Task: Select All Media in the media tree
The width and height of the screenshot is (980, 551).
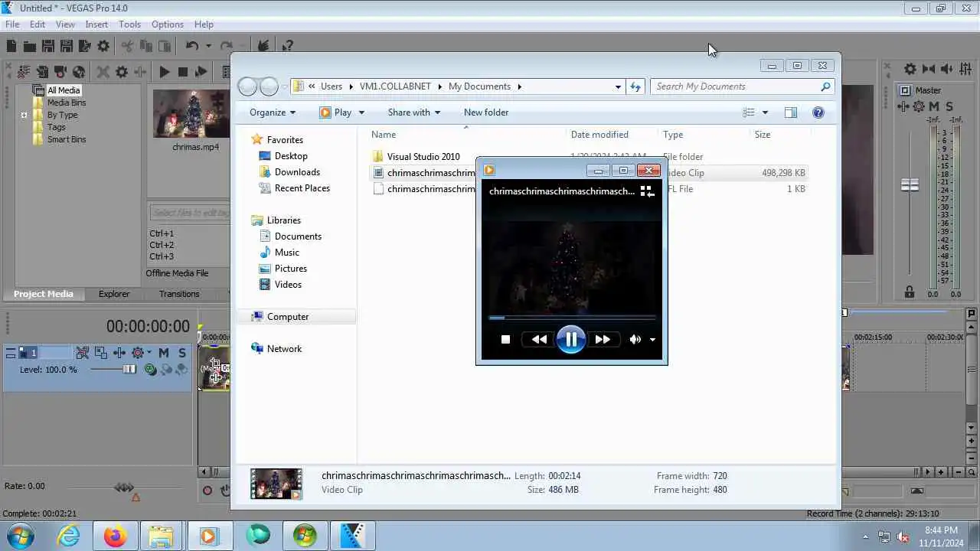Action: (64, 90)
